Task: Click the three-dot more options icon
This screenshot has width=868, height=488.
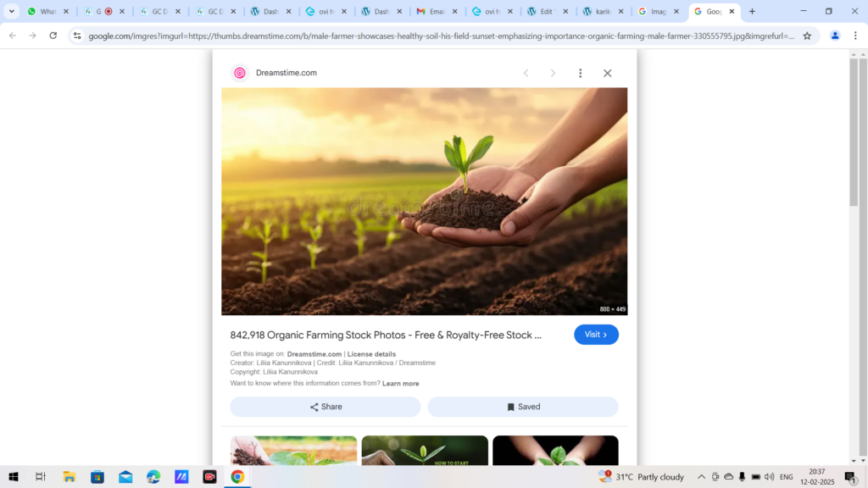Action: [x=580, y=73]
